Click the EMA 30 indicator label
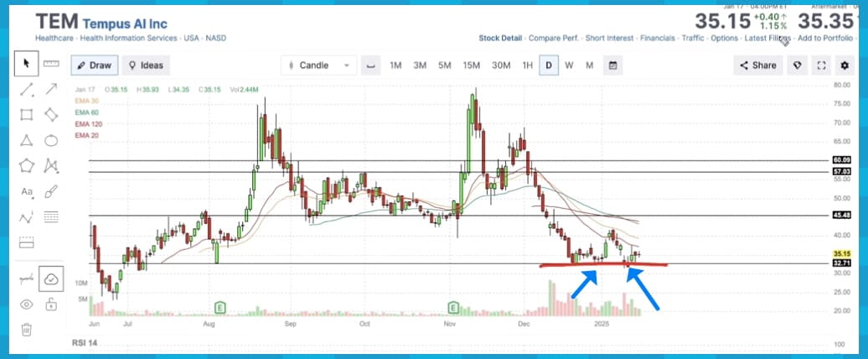The image size is (868, 359). (x=87, y=101)
